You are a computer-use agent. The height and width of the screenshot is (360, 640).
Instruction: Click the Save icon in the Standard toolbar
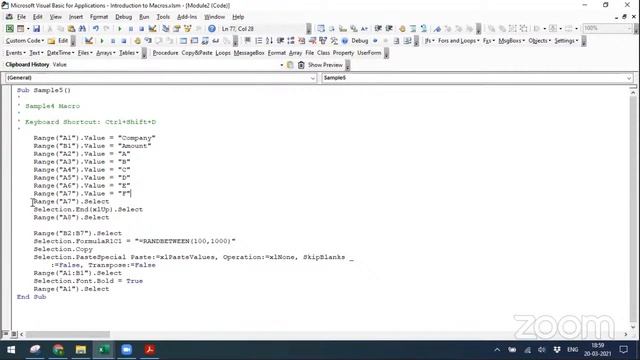pos(36,29)
